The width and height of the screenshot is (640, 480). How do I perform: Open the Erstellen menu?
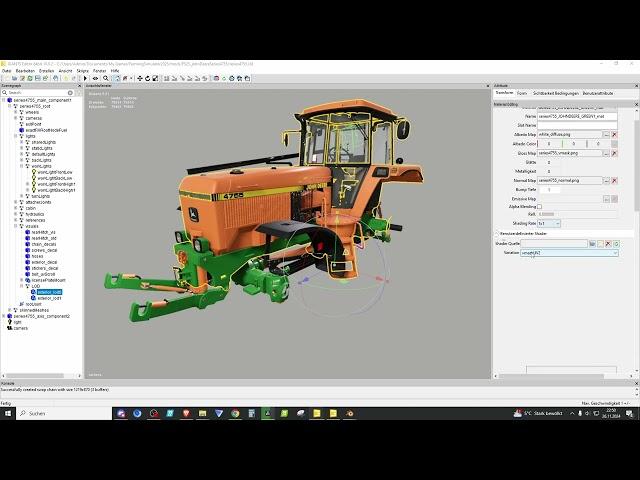tap(47, 71)
